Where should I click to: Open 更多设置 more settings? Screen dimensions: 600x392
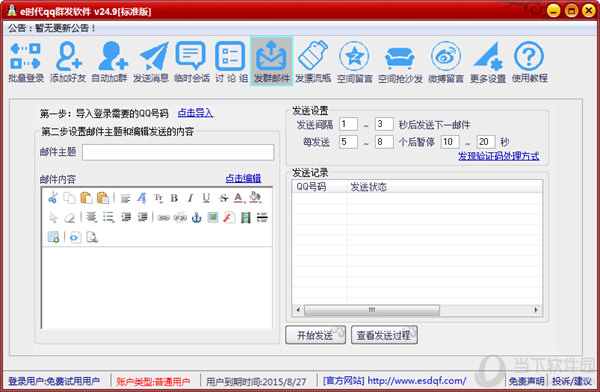[x=488, y=62]
